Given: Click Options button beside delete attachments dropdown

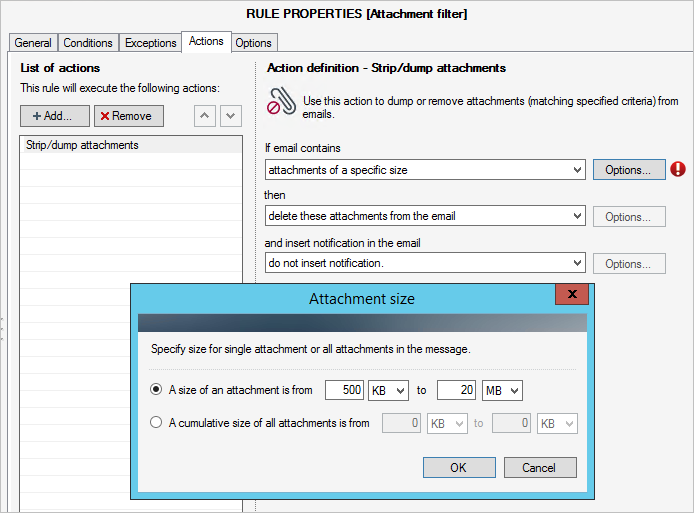Looking at the screenshot, I should click(x=629, y=216).
